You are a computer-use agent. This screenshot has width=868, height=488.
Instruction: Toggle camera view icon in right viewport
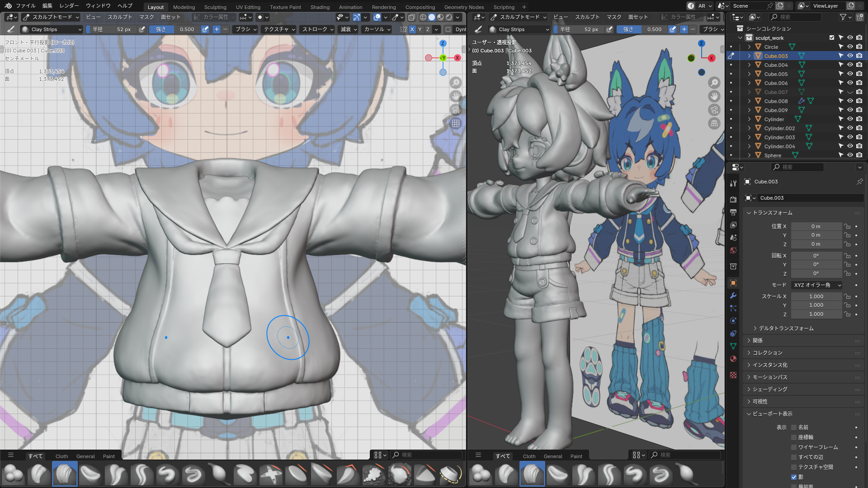tap(714, 110)
